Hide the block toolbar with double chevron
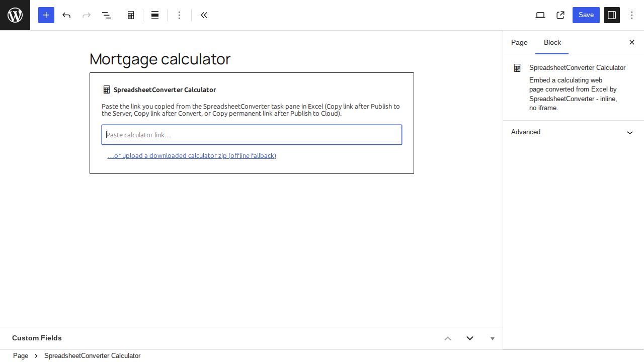 pyautogui.click(x=204, y=15)
